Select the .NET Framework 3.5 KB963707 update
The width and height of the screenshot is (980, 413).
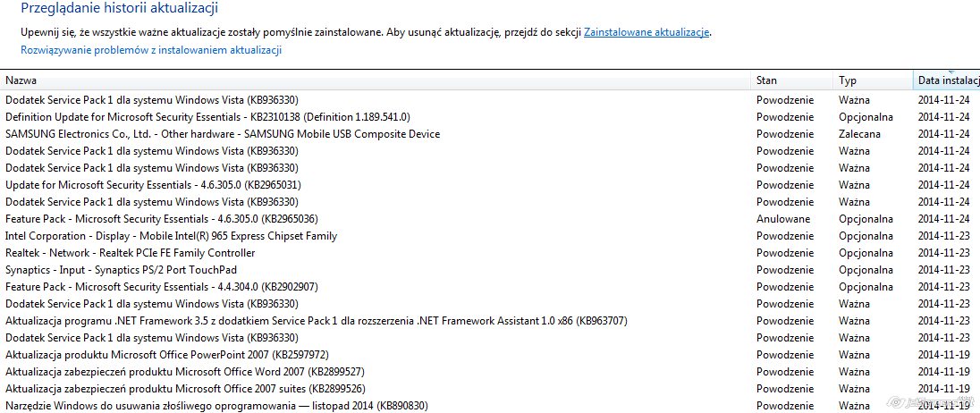pos(490,321)
